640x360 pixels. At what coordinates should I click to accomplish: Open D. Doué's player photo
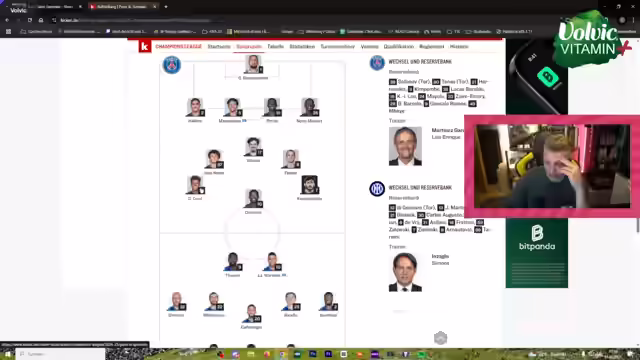(x=195, y=185)
